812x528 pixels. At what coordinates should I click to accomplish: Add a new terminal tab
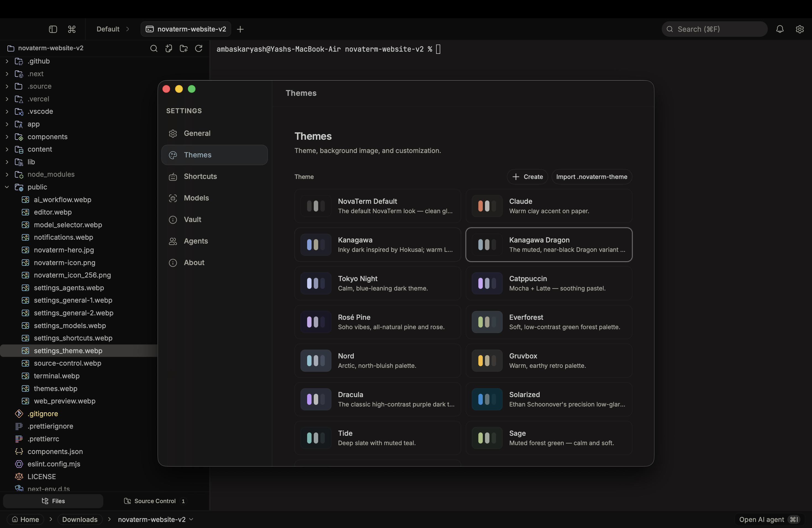pyautogui.click(x=240, y=29)
